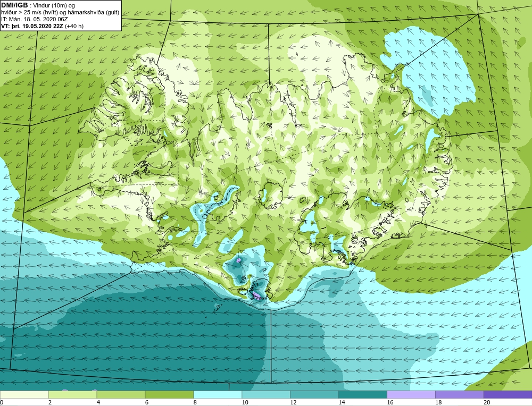The height and width of the screenshot is (406, 532).
Task: Click the palest swatch between 0 and 2
Action: pos(24,394)
